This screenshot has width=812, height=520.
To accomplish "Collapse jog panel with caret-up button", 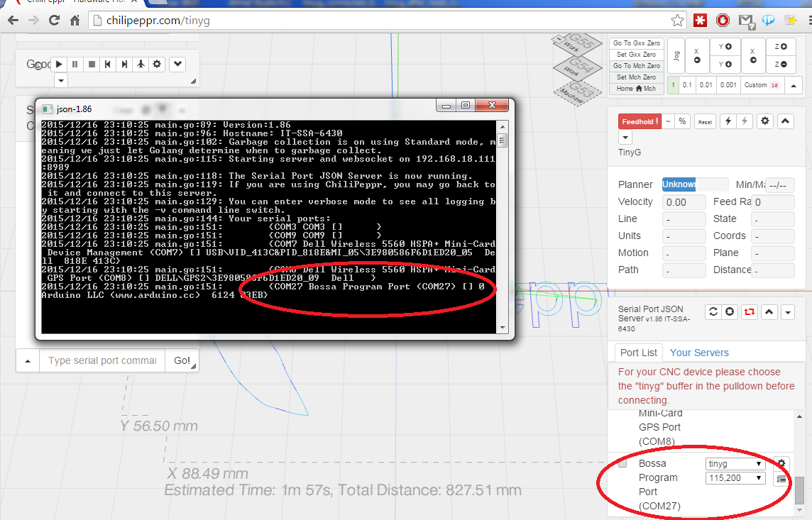I will click(794, 85).
